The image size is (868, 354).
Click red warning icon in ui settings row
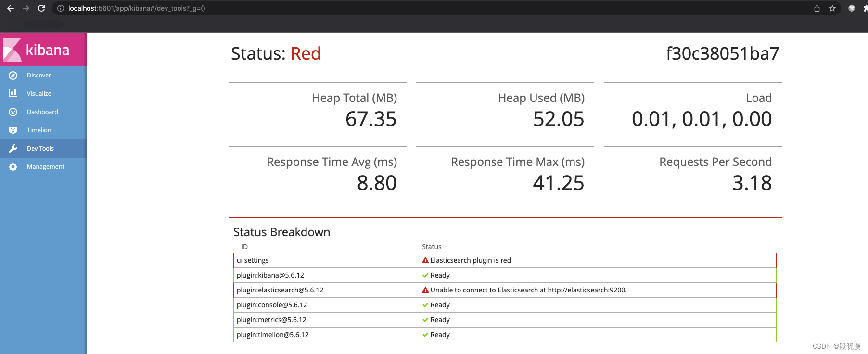coord(425,260)
